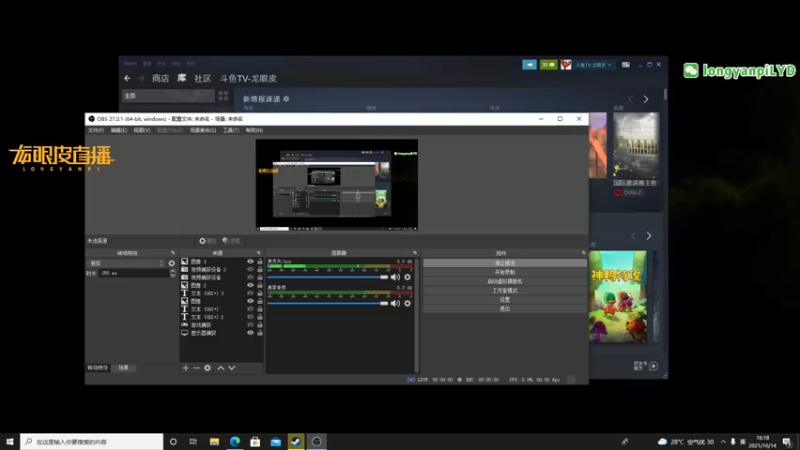Open the Steam announcements megaphone button
800x450 pixels.
pyautogui.click(x=529, y=65)
